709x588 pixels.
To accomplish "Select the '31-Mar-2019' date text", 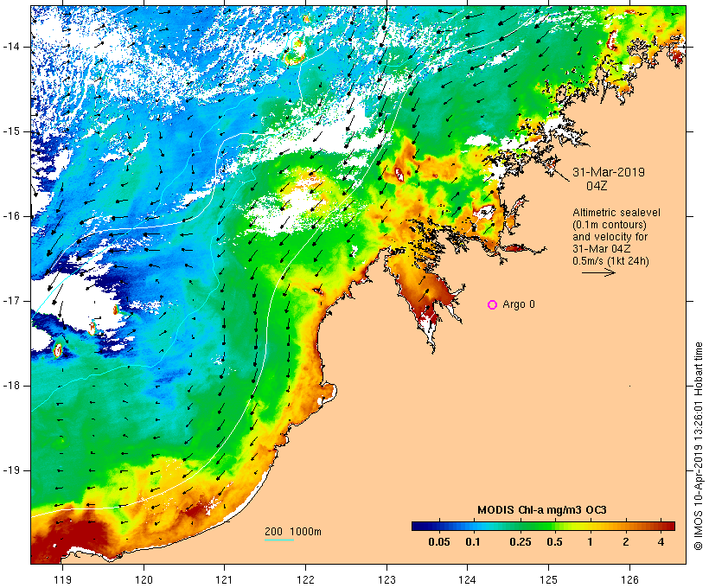I will pos(609,172).
